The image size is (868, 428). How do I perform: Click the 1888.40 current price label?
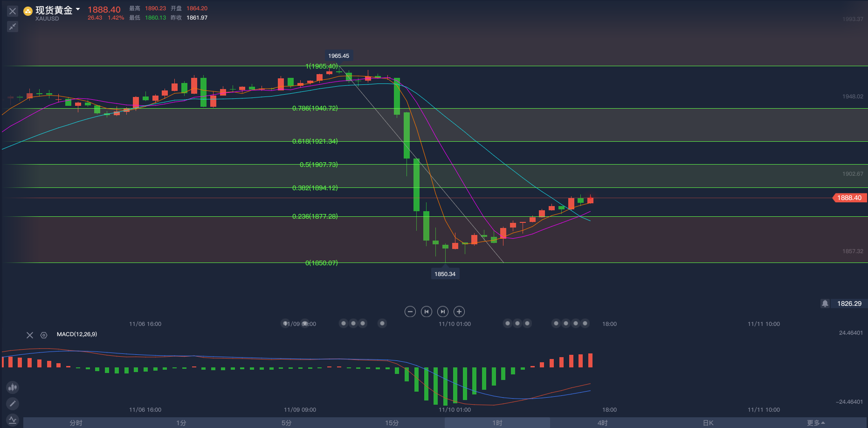tap(849, 198)
